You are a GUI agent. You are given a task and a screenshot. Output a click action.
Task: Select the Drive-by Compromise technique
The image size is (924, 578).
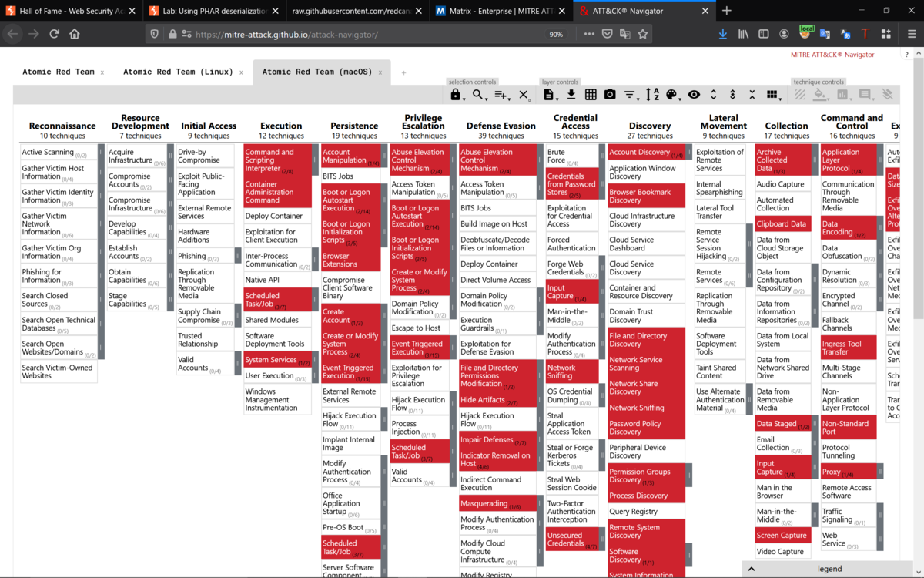[205, 156]
